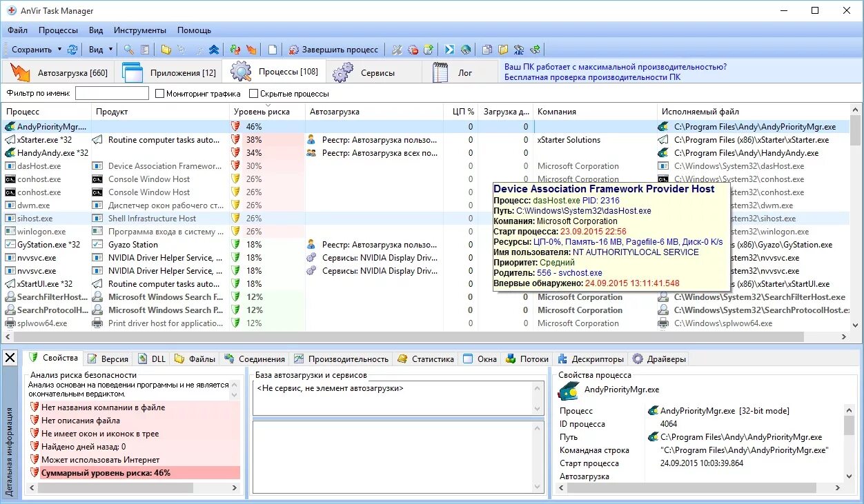Image resolution: width=864 pixels, height=504 pixels.
Task: Open the Производительность details tab
Action: 342,359
